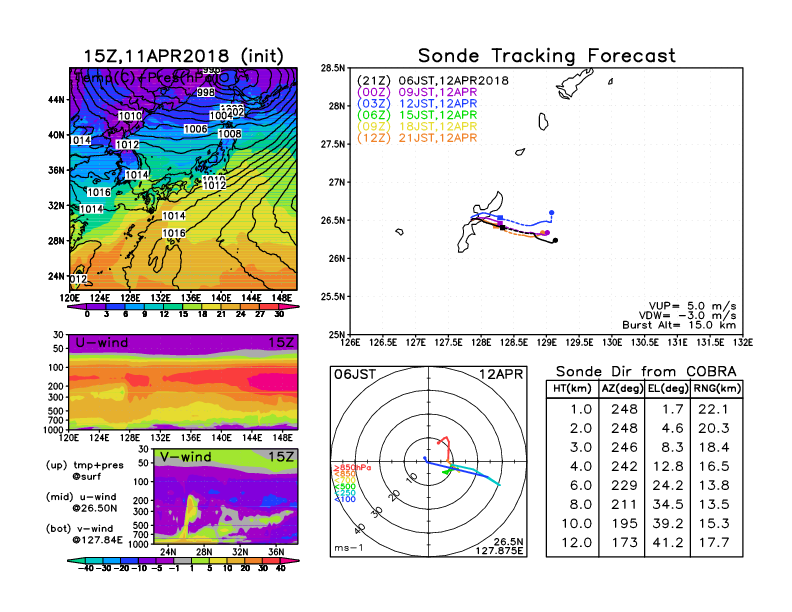
Task: Select the yellow legend entry "(09Z) 18JST,12APR"
Action: point(417,127)
